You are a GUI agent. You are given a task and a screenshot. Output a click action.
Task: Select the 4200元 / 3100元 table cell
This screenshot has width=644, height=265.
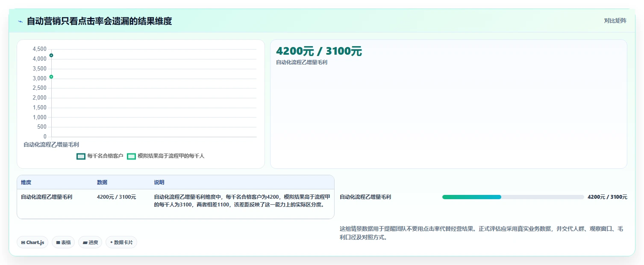coord(117,197)
